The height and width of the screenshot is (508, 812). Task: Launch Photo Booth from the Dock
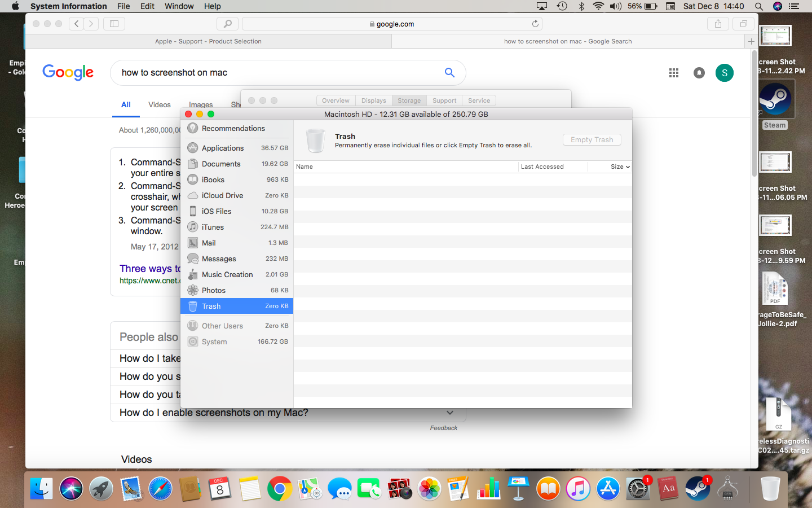coord(399,489)
